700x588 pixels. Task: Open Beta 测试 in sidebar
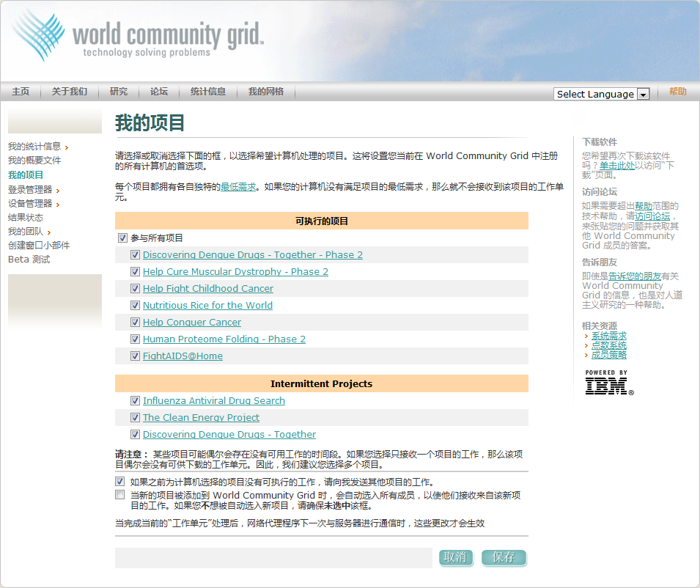(29, 260)
